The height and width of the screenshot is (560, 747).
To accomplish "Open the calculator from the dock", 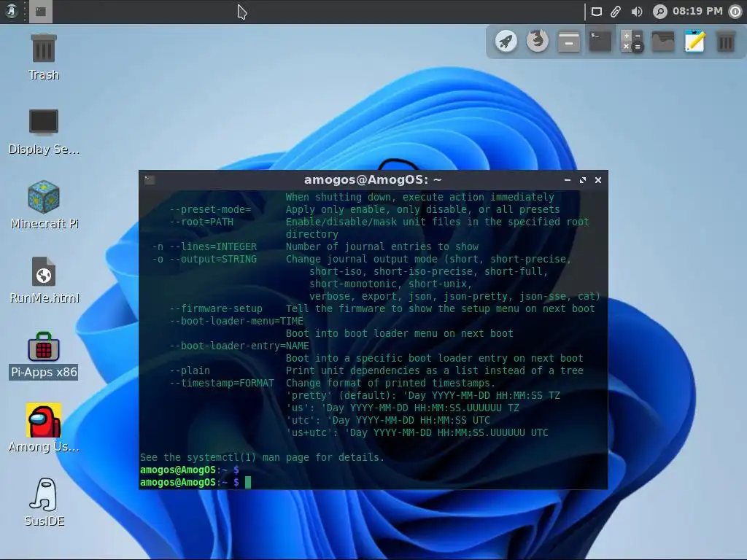I will click(632, 41).
